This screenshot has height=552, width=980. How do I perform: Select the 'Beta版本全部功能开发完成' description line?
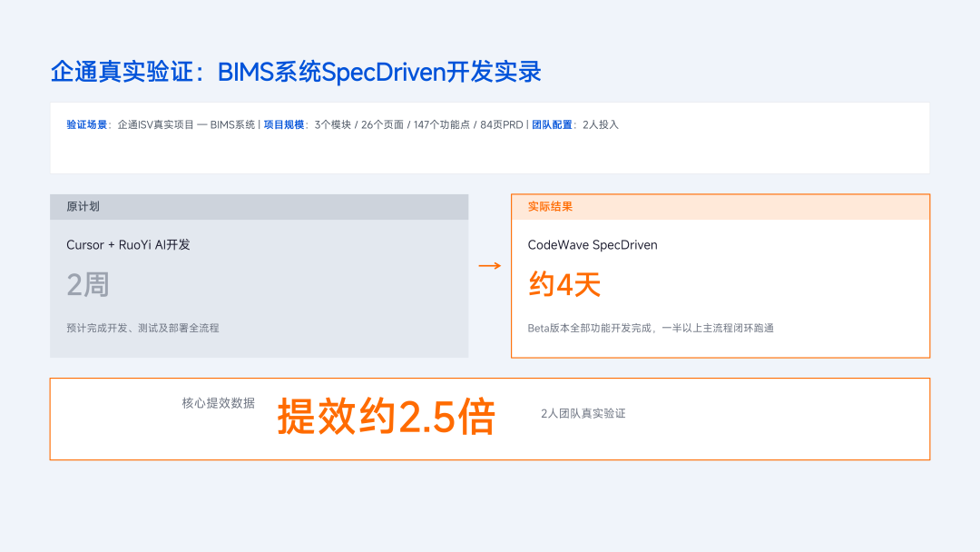[651, 328]
